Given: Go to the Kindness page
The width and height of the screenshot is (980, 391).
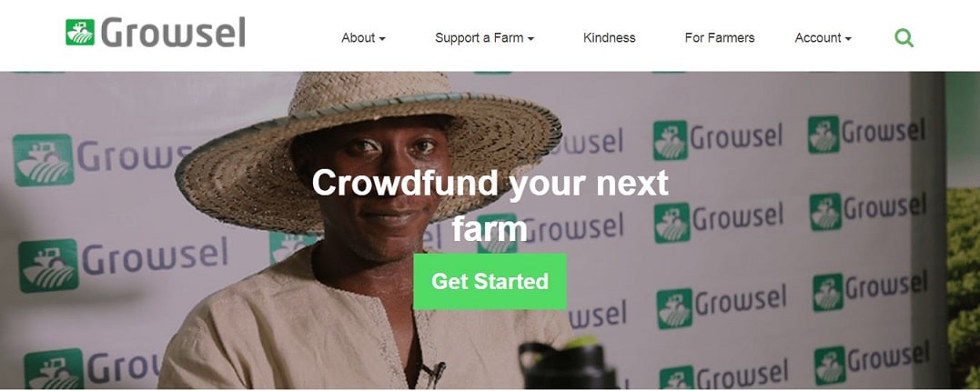Looking at the screenshot, I should point(610,38).
